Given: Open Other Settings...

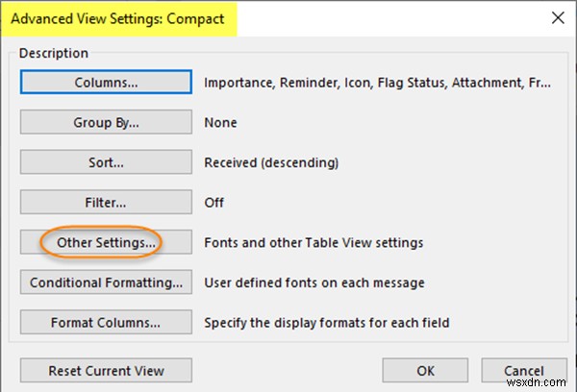Looking at the screenshot, I should [x=106, y=243].
